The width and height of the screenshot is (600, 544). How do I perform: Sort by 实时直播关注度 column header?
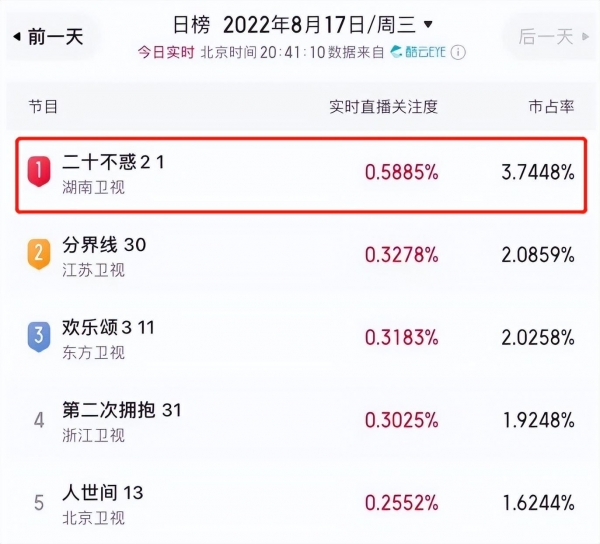point(383,107)
